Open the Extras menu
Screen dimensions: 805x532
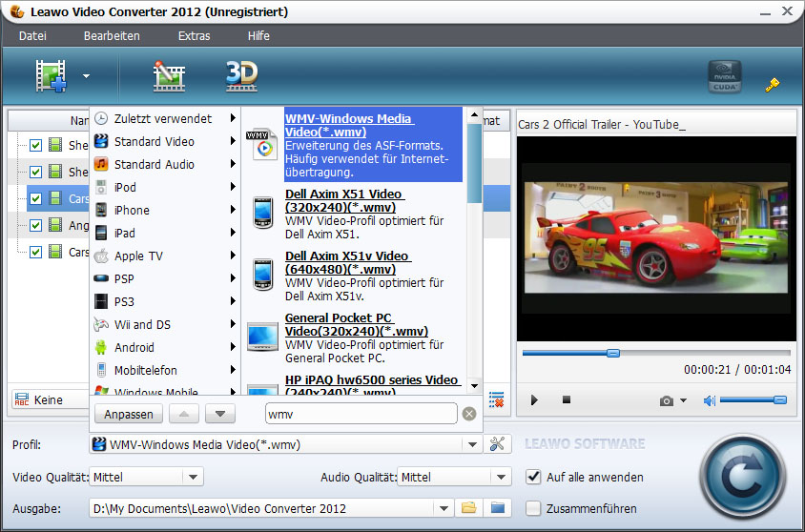[x=194, y=36]
